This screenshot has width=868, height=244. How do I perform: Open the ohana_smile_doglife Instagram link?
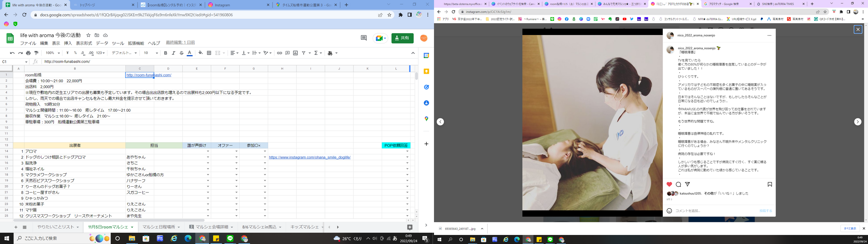[309, 157]
